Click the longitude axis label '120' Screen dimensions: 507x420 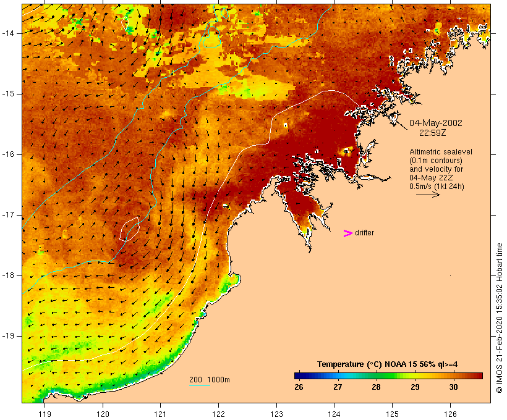103,414
